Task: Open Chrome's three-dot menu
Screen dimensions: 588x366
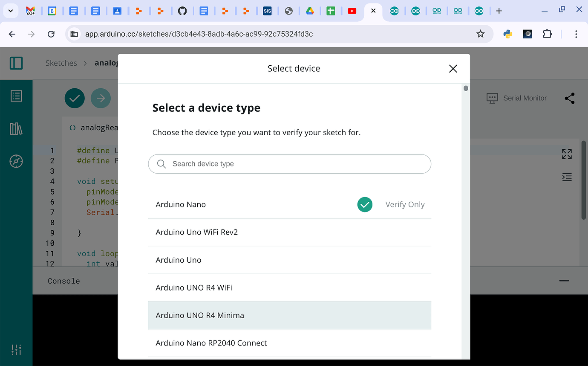Action: click(576, 34)
